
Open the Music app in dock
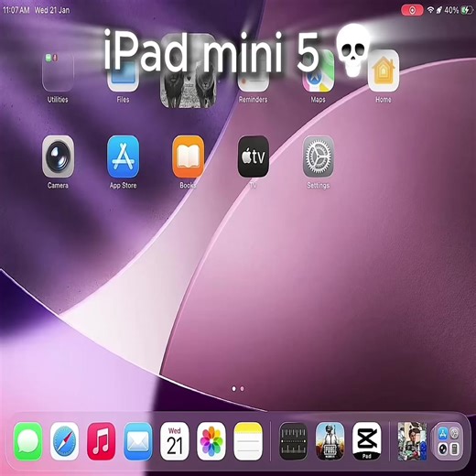[x=102, y=441]
